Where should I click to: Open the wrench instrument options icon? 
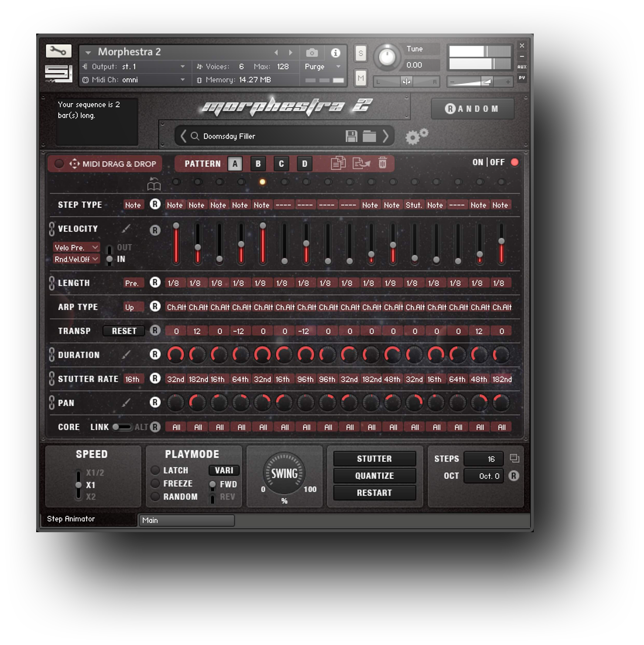pyautogui.click(x=58, y=51)
